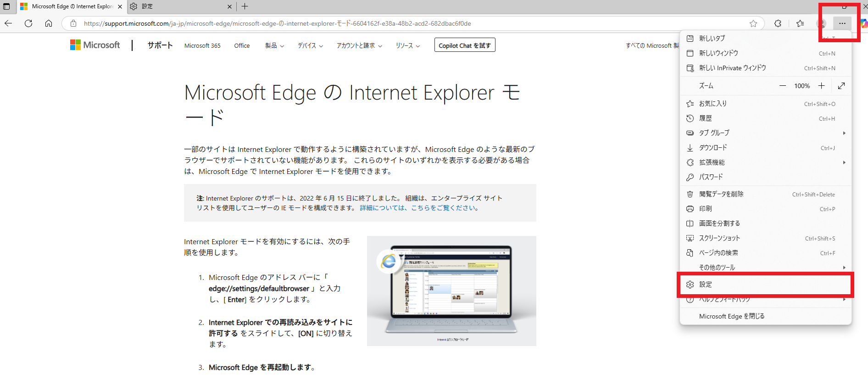The width and height of the screenshot is (868, 386).
Task: Expand the 製品 dropdown in the navigation
Action: point(274,45)
